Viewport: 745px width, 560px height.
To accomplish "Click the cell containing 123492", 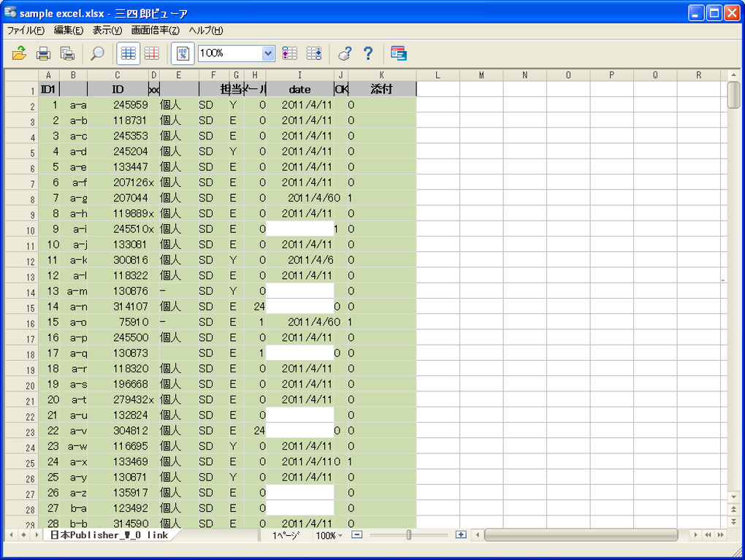I will pyautogui.click(x=118, y=508).
